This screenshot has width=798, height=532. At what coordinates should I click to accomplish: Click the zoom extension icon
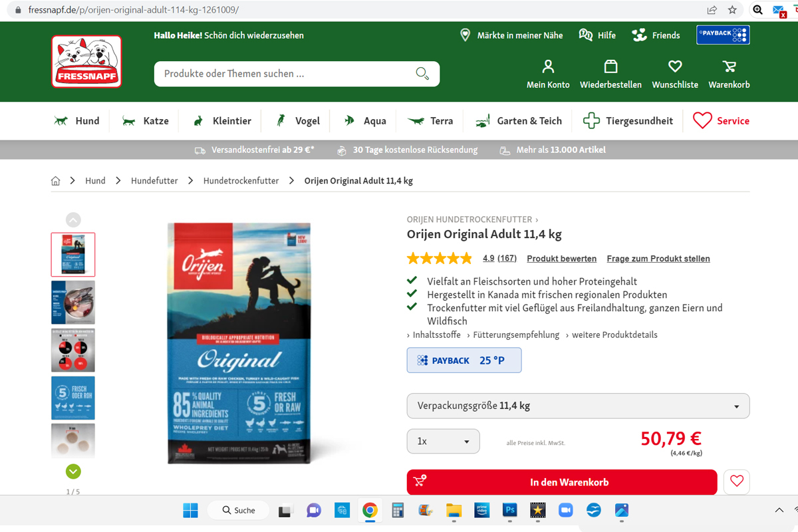[758, 10]
